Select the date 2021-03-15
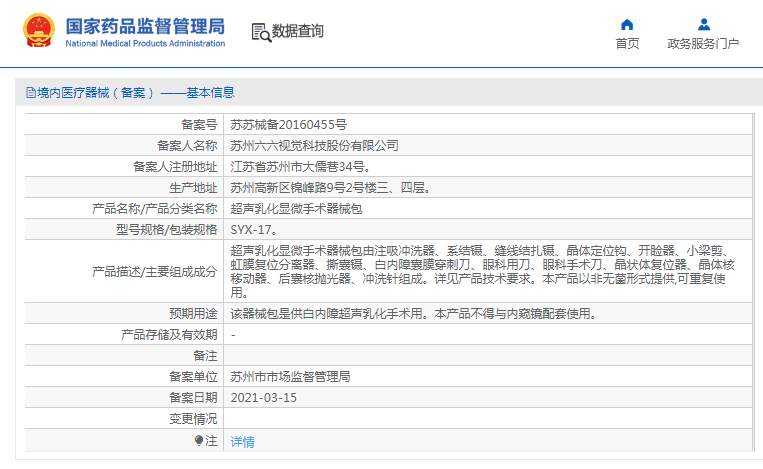This screenshot has width=763, height=469. (x=263, y=397)
